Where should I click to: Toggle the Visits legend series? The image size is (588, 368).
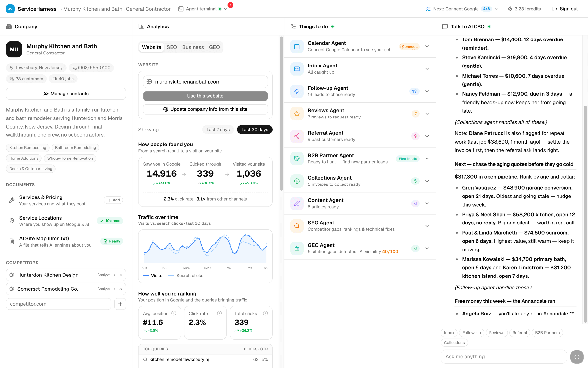click(153, 276)
